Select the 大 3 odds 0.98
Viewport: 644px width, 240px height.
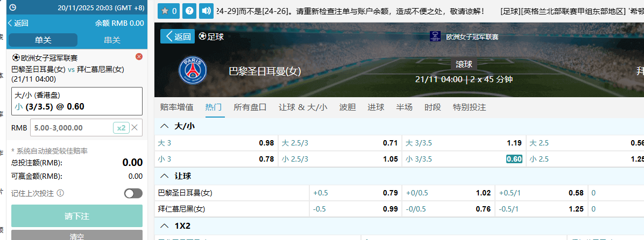click(x=266, y=143)
